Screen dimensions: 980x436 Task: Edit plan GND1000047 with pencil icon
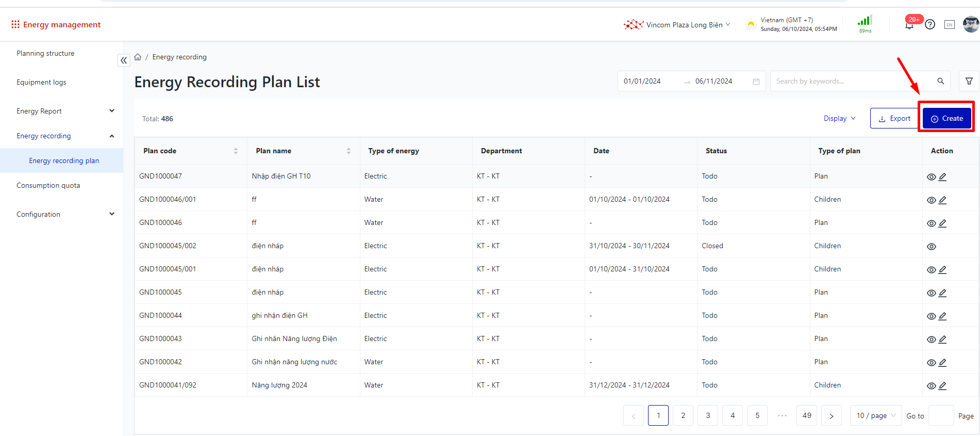coord(942,176)
